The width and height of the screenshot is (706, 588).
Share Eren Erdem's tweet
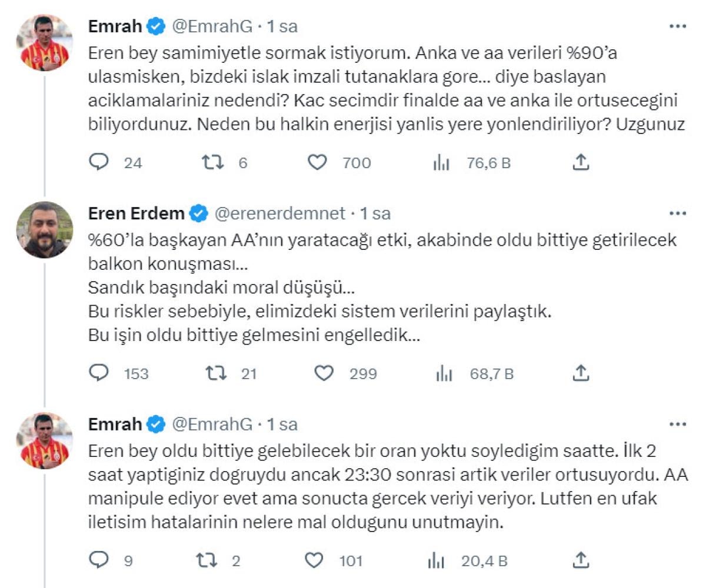581,372
